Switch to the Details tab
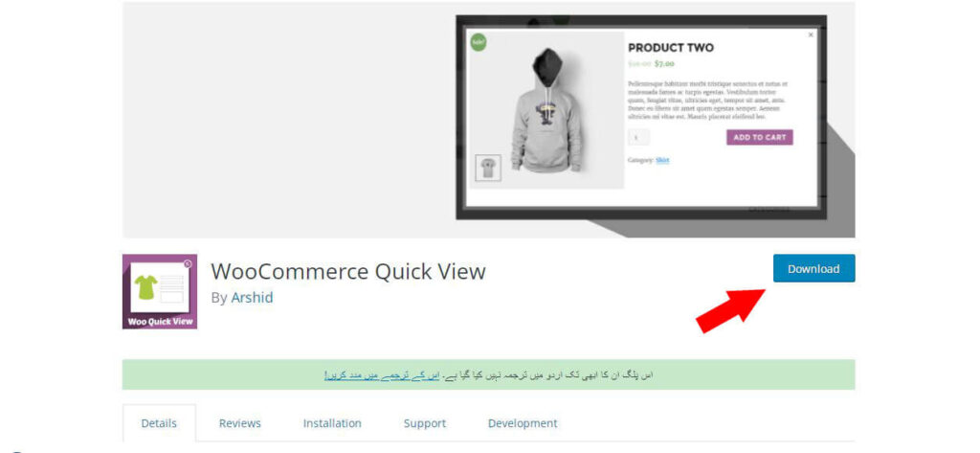Viewport: 980px width, 453px height. click(x=159, y=423)
